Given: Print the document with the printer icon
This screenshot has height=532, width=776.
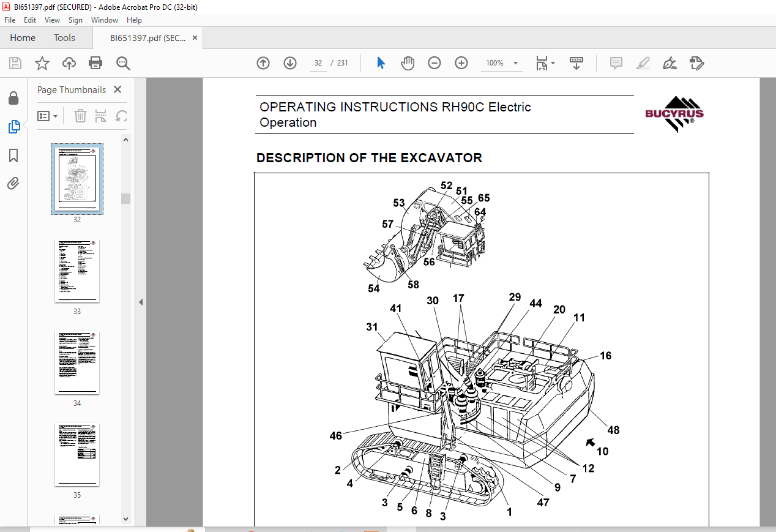Looking at the screenshot, I should [95, 63].
